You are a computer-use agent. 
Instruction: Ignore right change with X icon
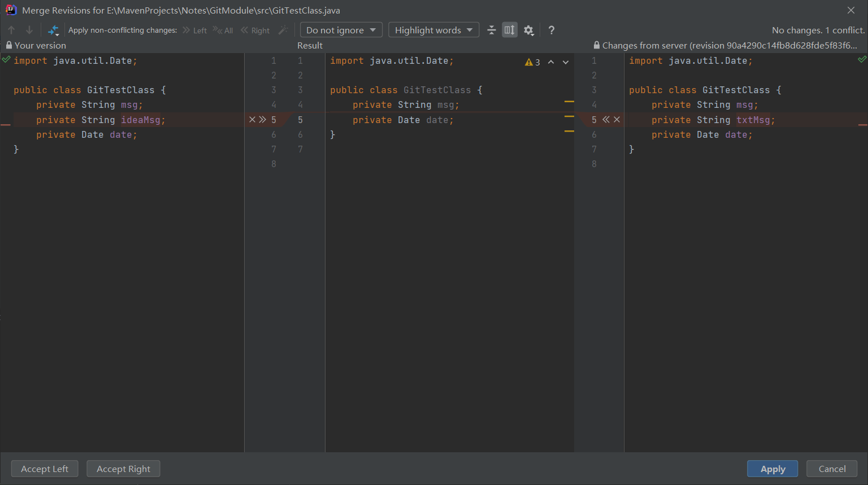coord(617,120)
